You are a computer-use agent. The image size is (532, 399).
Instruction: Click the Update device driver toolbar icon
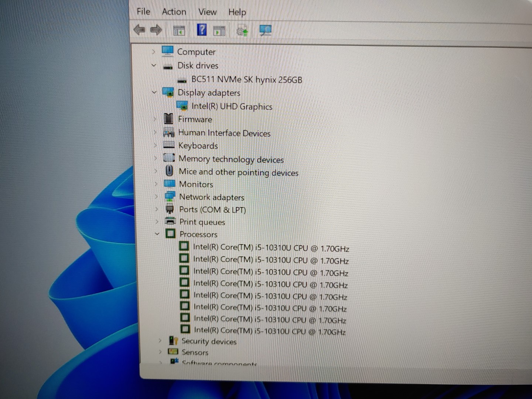[x=242, y=31]
